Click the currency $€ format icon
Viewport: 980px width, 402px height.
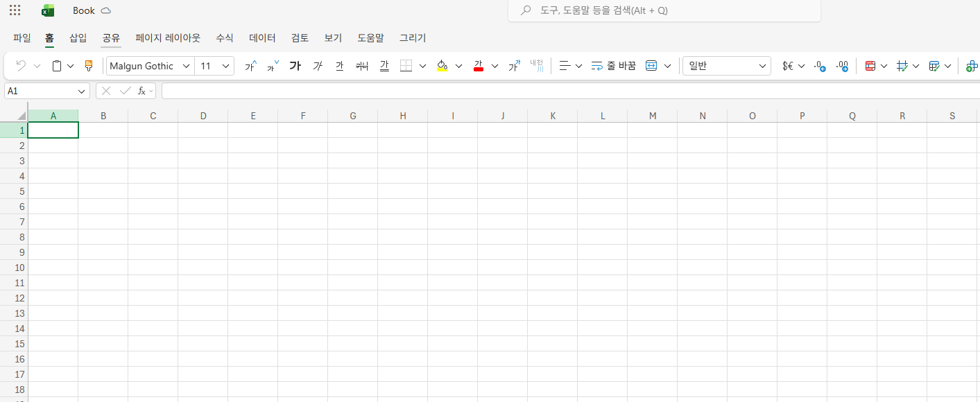pos(788,66)
